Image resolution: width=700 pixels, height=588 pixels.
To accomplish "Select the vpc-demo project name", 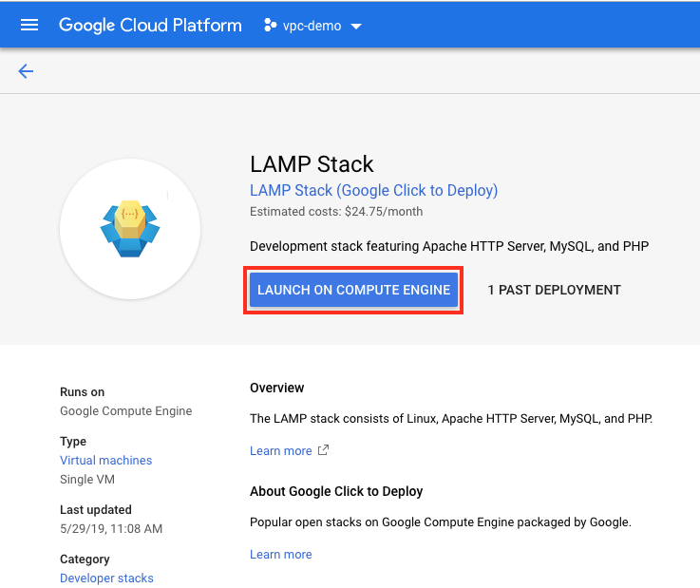I will [312, 26].
